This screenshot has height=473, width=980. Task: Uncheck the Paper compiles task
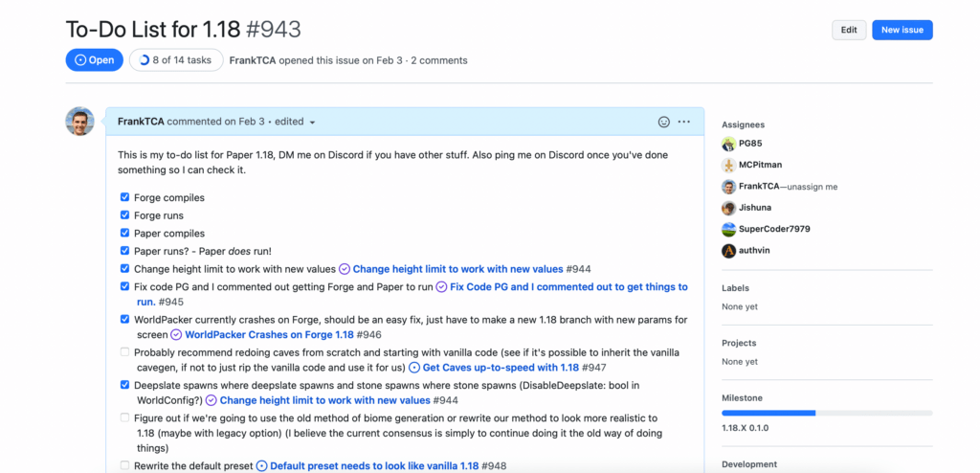click(125, 233)
